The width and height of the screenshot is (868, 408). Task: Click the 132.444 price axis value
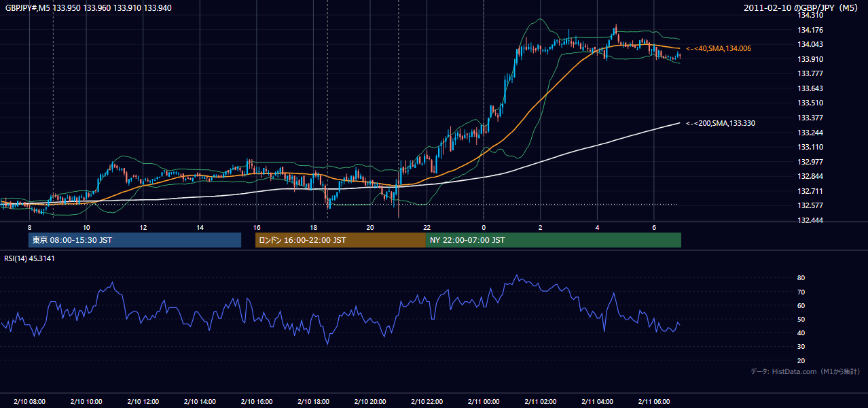point(811,220)
